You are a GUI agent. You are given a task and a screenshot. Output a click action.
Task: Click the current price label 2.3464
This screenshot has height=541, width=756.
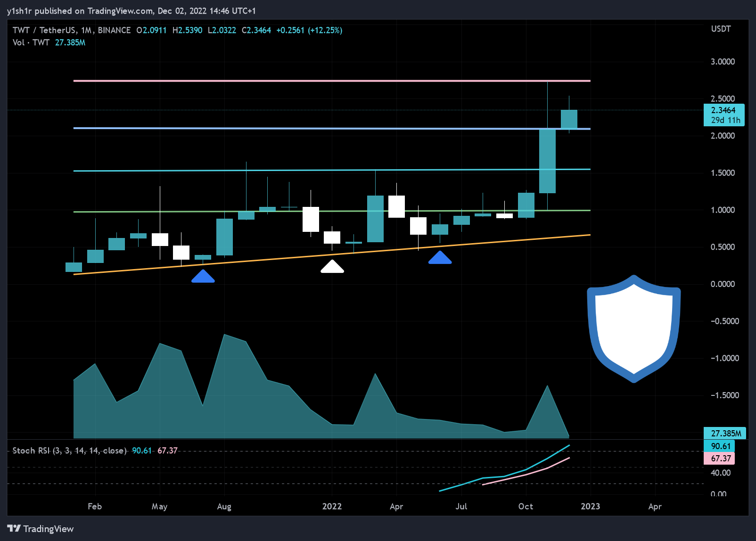click(x=723, y=110)
